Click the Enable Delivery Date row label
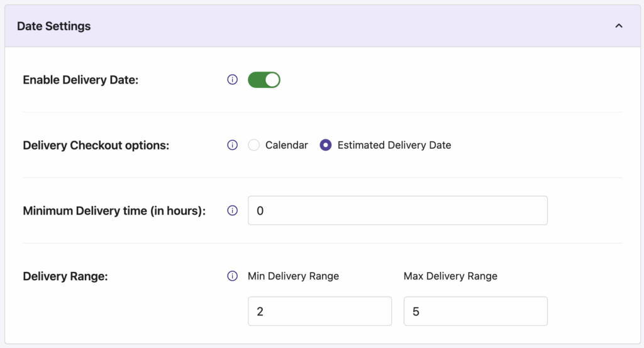 [80, 80]
